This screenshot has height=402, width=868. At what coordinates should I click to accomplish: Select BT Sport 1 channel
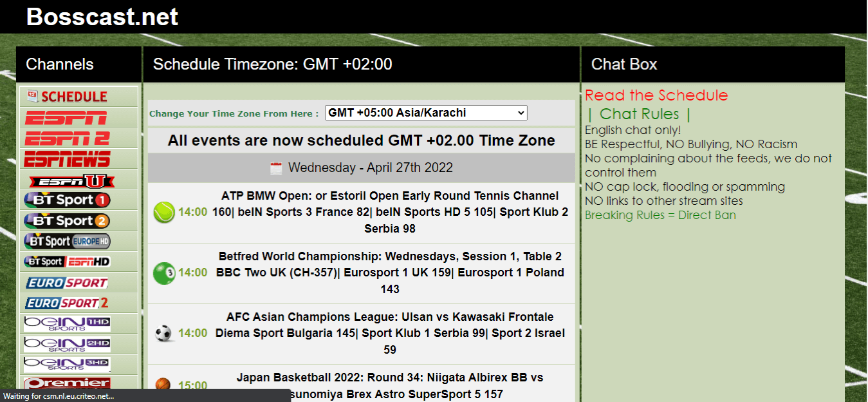(x=67, y=200)
